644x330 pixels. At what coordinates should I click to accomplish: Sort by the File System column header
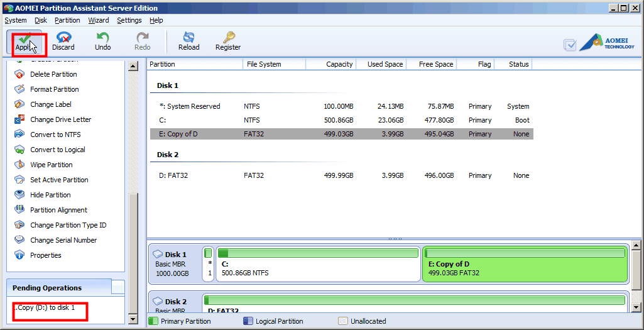pyautogui.click(x=275, y=64)
